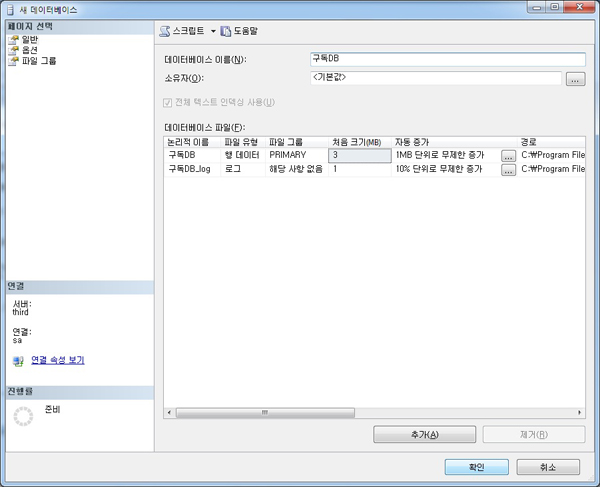Select the 구독DB logical name cell

pos(192,155)
